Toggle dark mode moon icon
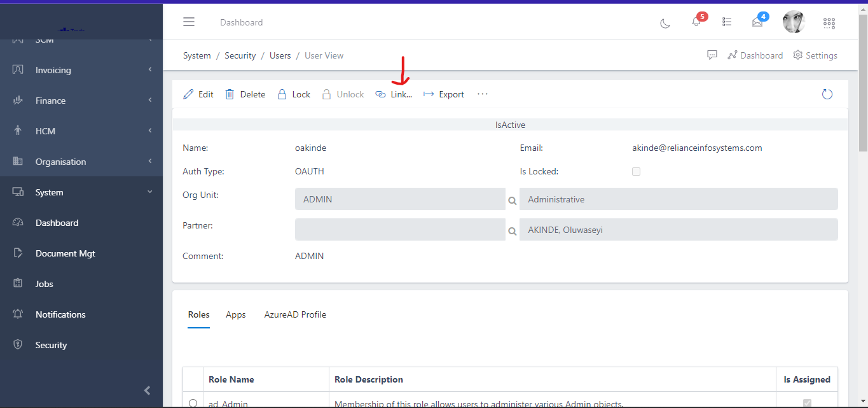868x408 pixels. pyautogui.click(x=665, y=23)
